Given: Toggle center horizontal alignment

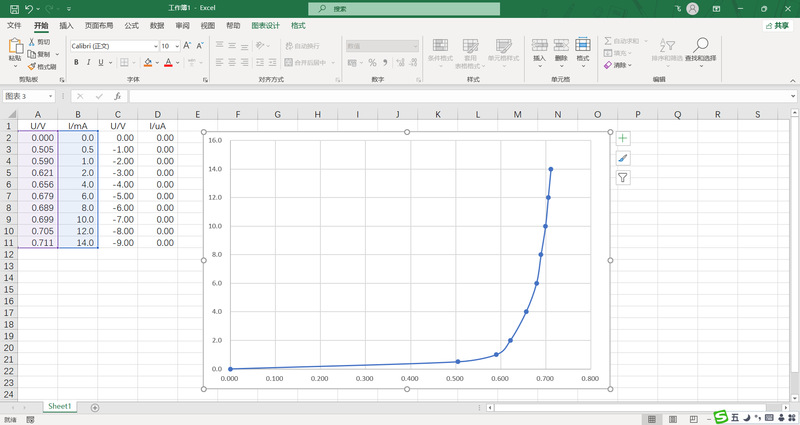Looking at the screenshot, I should click(232, 62).
